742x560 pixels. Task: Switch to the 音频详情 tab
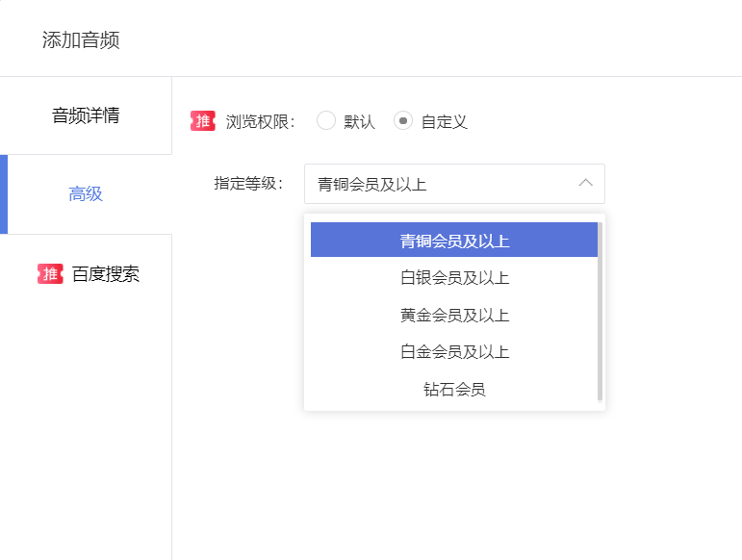[x=86, y=115]
